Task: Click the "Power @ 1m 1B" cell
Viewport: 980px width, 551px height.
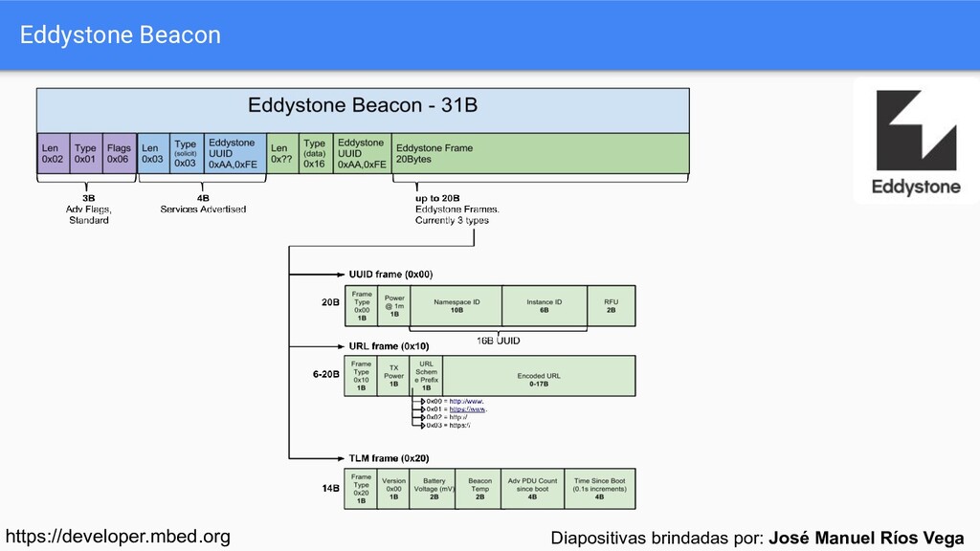Action: pos(393,306)
